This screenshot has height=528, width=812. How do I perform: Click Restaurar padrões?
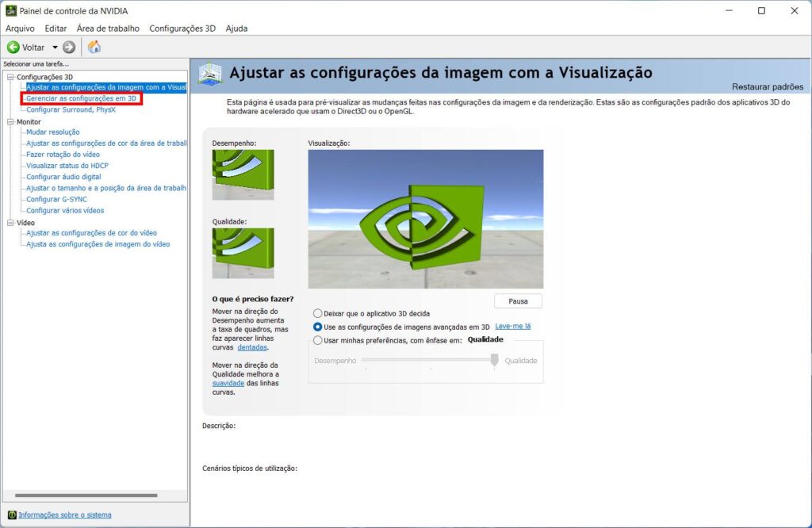(768, 86)
